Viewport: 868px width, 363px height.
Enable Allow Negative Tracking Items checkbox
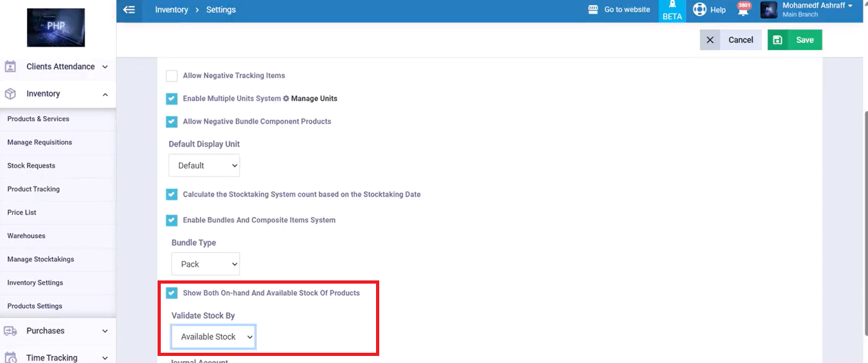click(172, 76)
